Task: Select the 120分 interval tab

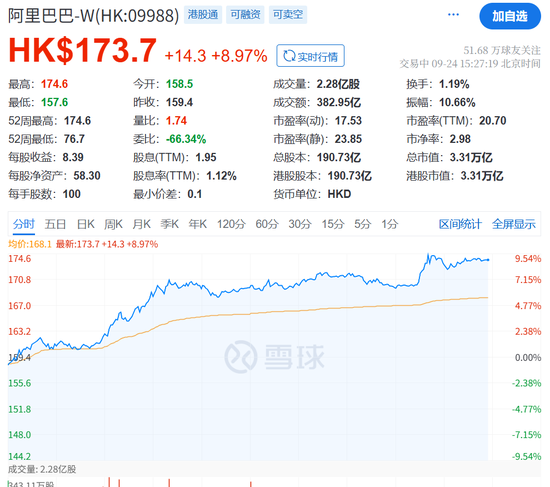Action: click(x=231, y=224)
